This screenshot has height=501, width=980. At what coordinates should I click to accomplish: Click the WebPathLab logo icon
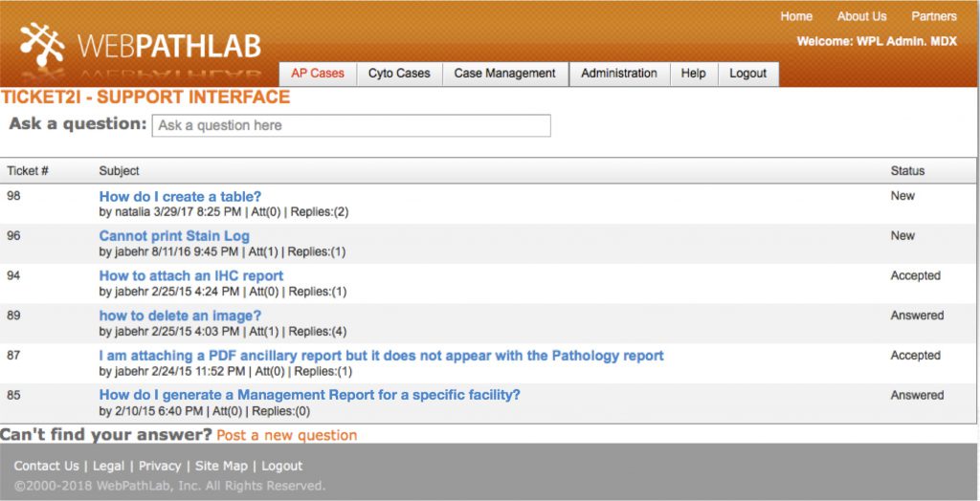[42, 44]
